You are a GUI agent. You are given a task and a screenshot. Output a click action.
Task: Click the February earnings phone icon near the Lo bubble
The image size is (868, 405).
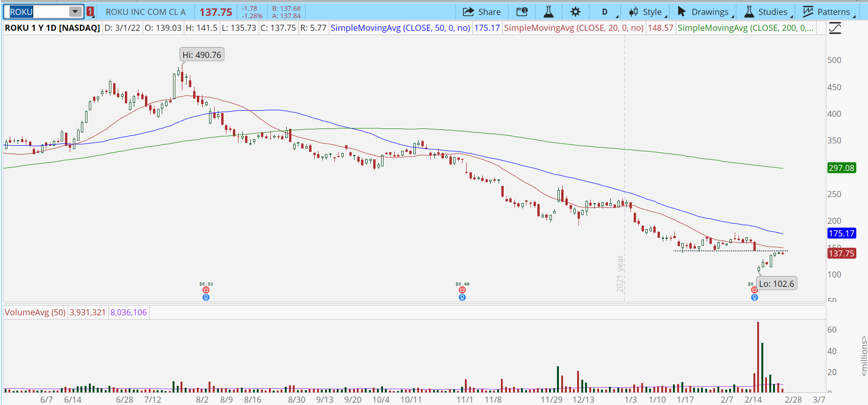point(754,290)
